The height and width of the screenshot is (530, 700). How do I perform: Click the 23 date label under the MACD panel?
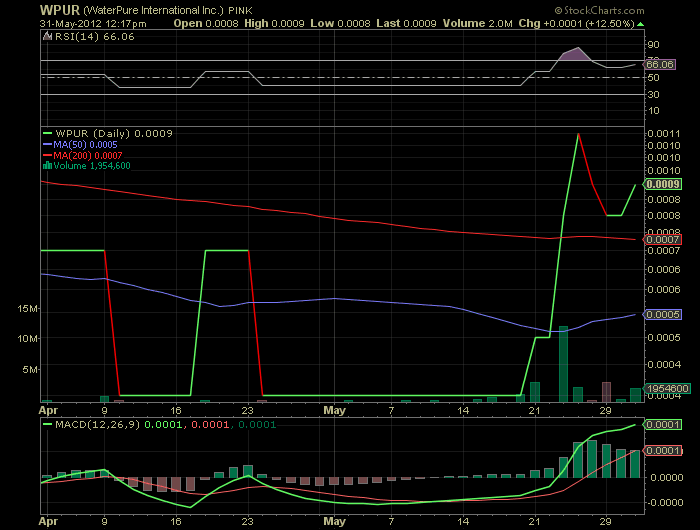coord(247,522)
